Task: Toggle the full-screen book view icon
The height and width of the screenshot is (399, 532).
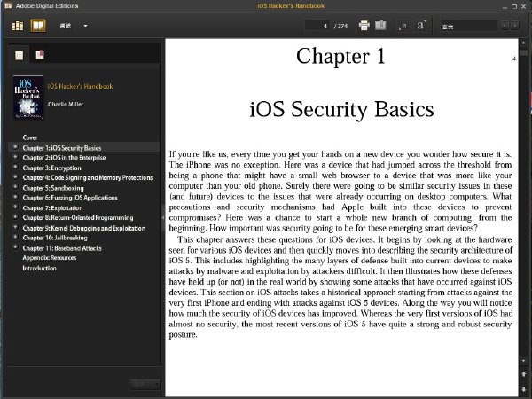Action: click(x=380, y=26)
